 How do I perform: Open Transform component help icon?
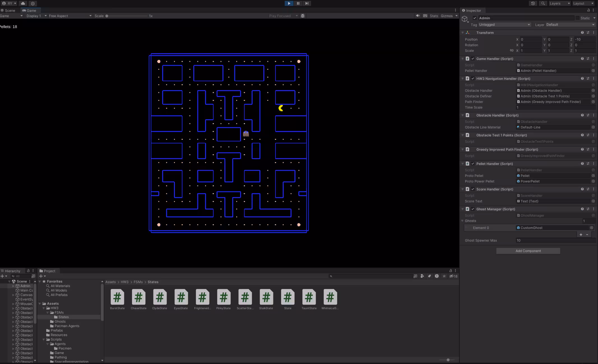(582, 32)
